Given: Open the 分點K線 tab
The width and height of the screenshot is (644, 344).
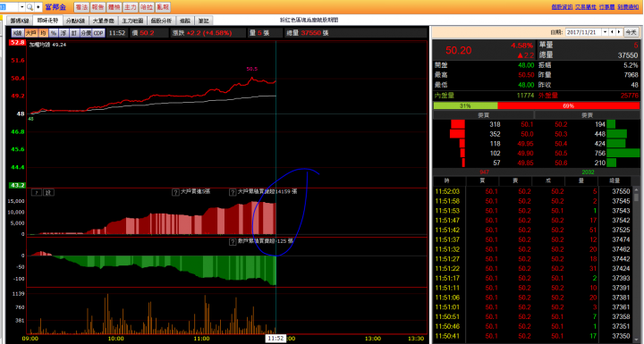Looking at the screenshot, I should pyautogui.click(x=75, y=21).
